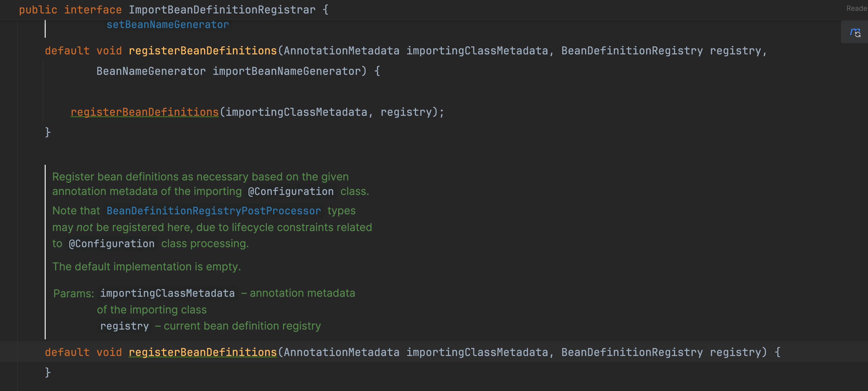
Task: Open BeanDefinitionRegistryPostProcessor link in the Javadoc
Action: click(214, 211)
